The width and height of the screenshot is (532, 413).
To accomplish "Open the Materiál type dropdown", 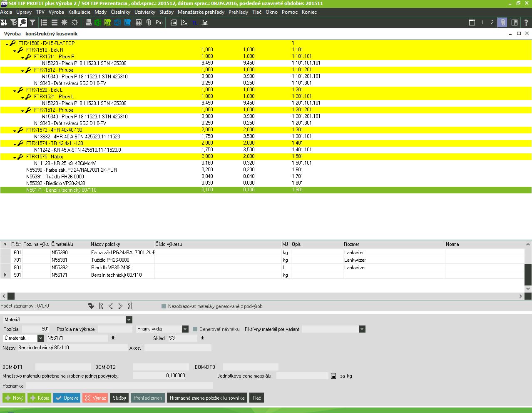I will click(x=129, y=320).
